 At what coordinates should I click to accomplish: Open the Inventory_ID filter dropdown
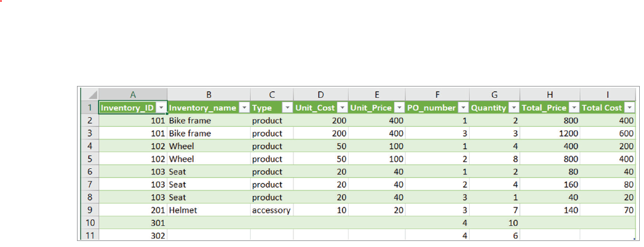point(161,108)
